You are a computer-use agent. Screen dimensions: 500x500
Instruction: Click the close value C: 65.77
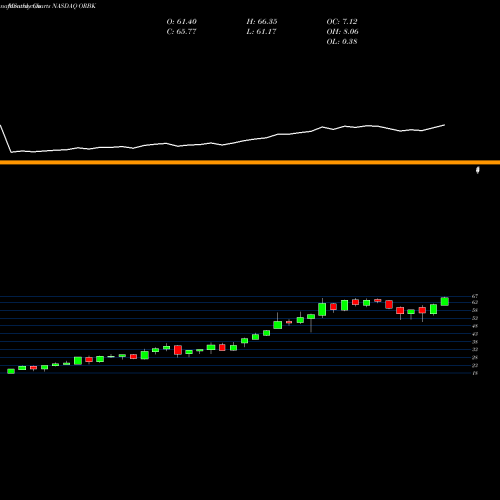[x=181, y=32]
